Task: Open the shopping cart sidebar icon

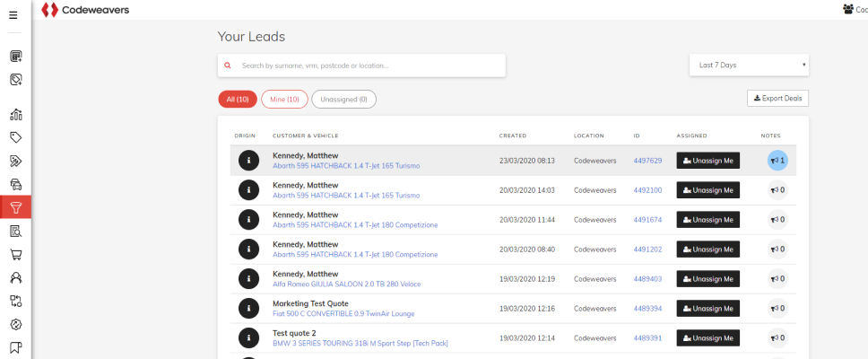Action: [x=16, y=254]
